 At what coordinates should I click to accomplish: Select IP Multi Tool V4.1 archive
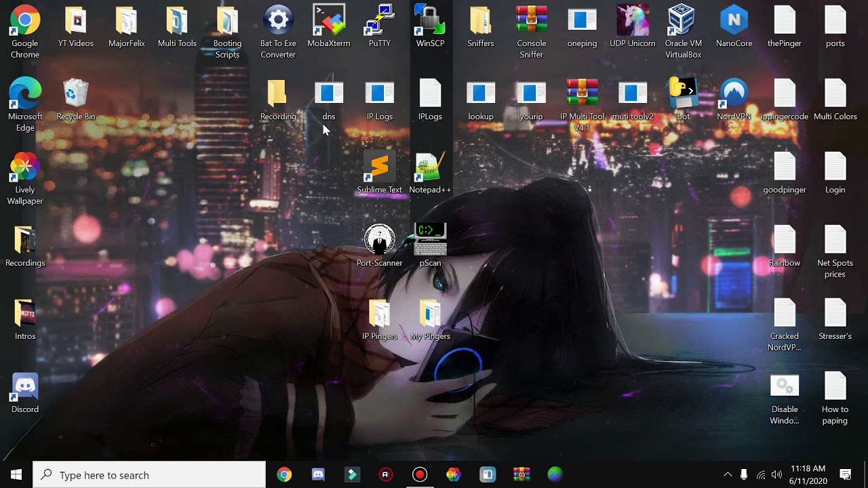coord(582,94)
